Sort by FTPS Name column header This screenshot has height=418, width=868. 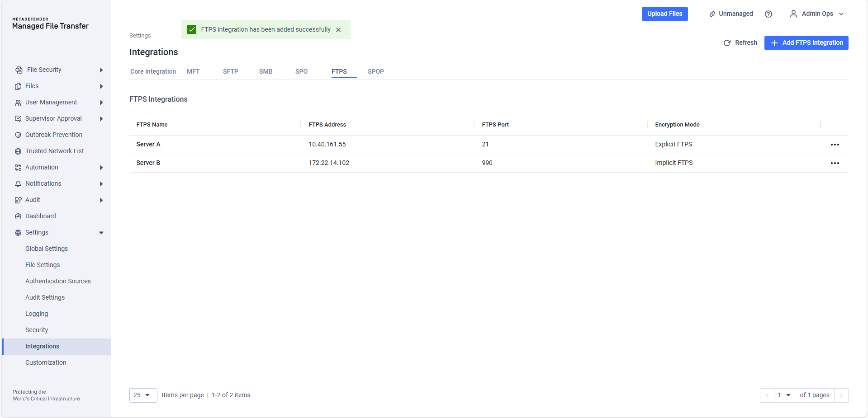pos(152,125)
